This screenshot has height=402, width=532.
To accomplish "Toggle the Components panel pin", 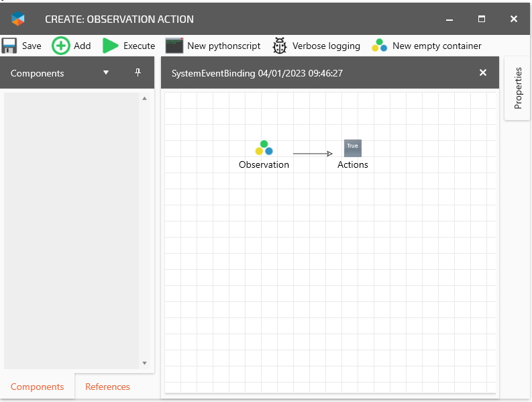I will [138, 72].
